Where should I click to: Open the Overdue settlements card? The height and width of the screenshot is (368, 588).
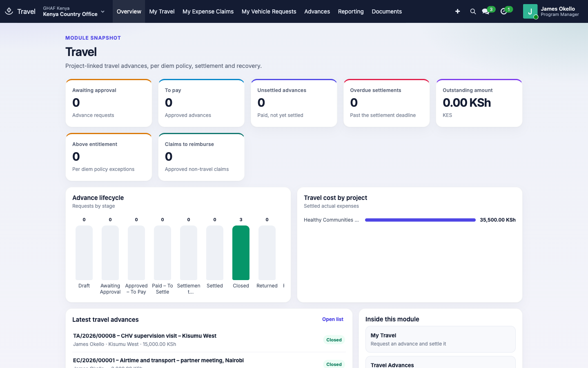pyautogui.click(x=387, y=103)
